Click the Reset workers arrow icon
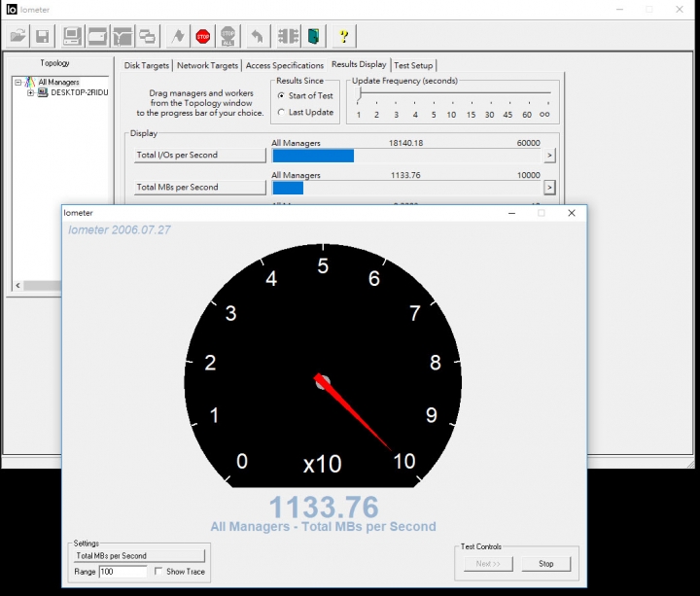700x596 pixels. click(258, 36)
